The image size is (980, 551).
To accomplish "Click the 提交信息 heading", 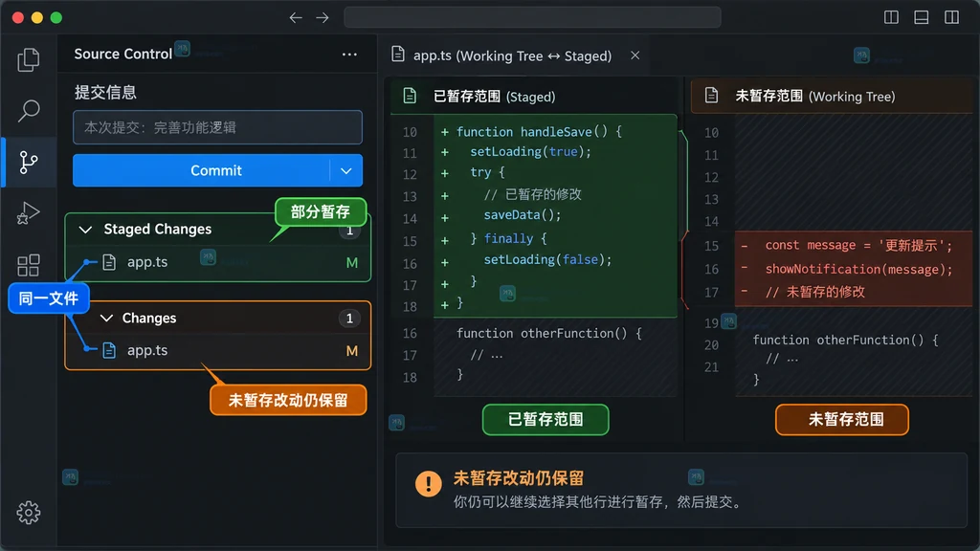I will pyautogui.click(x=105, y=93).
